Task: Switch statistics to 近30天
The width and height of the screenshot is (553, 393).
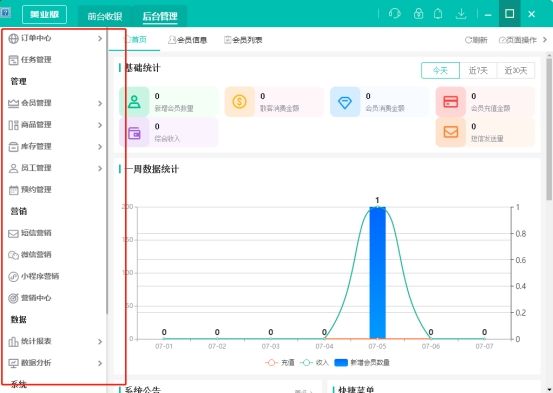Action: pyautogui.click(x=516, y=71)
